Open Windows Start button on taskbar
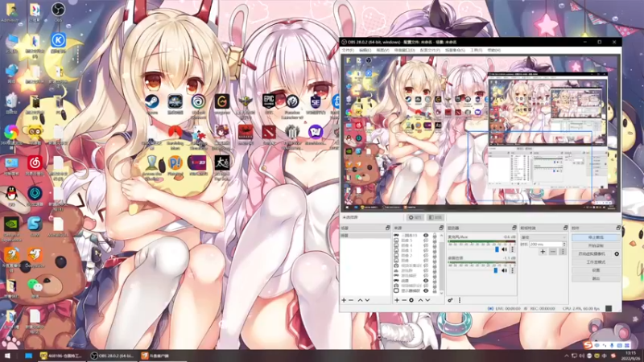Image resolution: width=644 pixels, height=362 pixels. 7,356
